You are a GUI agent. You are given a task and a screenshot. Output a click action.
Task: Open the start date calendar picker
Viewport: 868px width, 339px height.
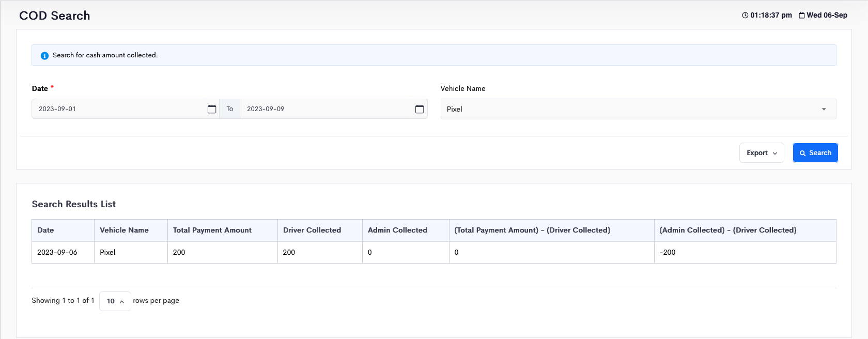tap(212, 109)
